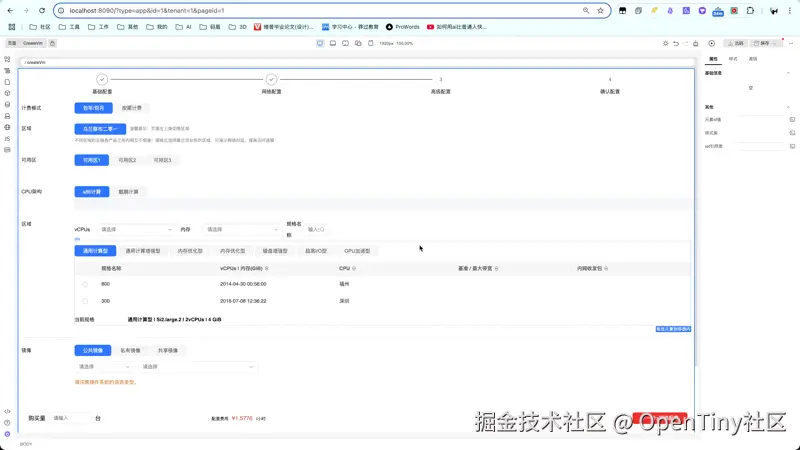Open the vCPUs dropdown
800x450 pixels.
[x=136, y=230]
